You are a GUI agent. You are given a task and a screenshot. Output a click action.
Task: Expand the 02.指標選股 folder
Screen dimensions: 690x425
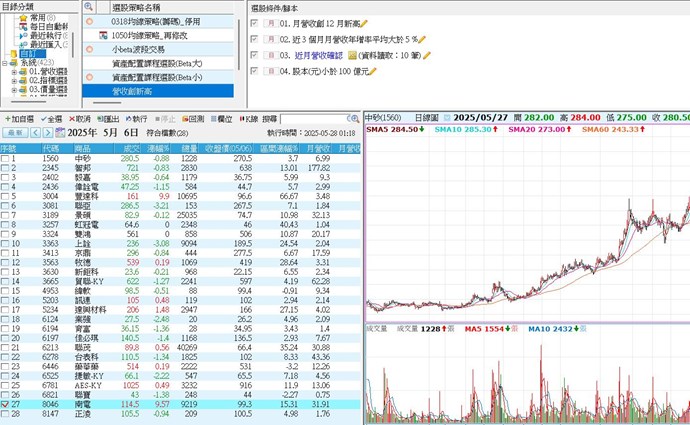pyautogui.click(x=16, y=80)
